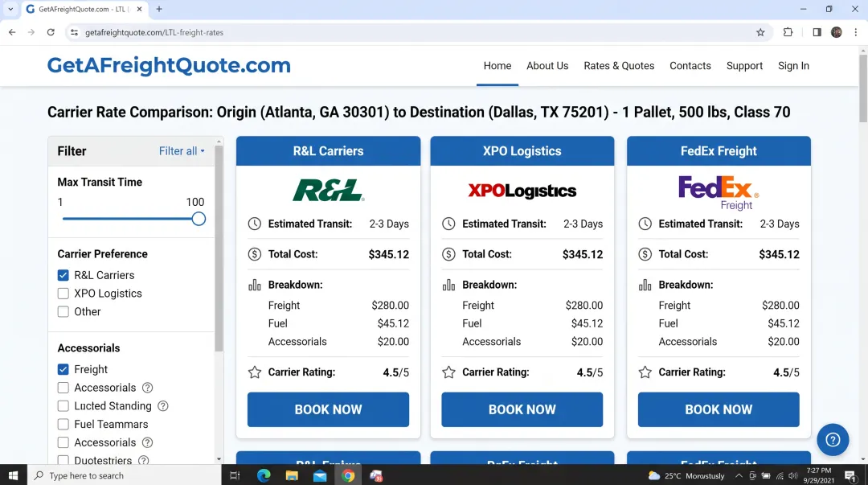Viewport: 868px width, 485px height.
Task: Close the GetAFreightQuote.com browser tab
Action: point(140,9)
